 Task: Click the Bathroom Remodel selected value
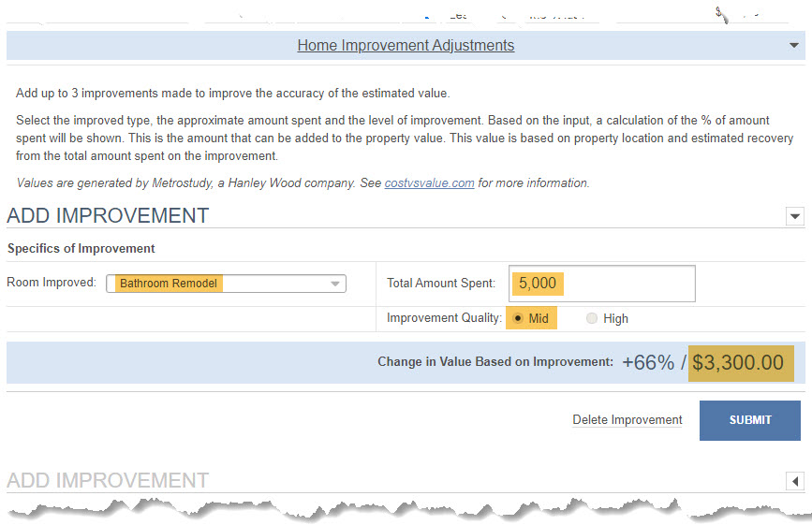[169, 284]
